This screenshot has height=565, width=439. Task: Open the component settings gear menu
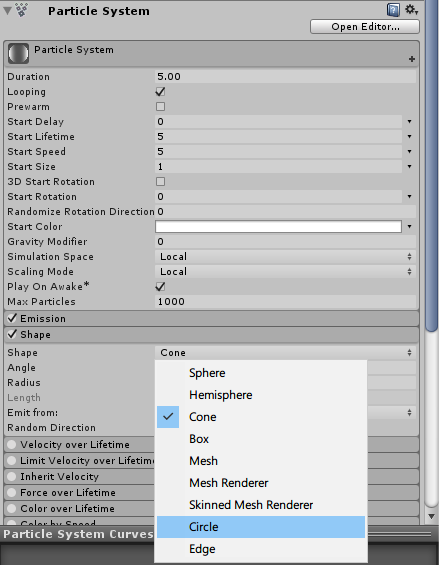click(x=411, y=10)
